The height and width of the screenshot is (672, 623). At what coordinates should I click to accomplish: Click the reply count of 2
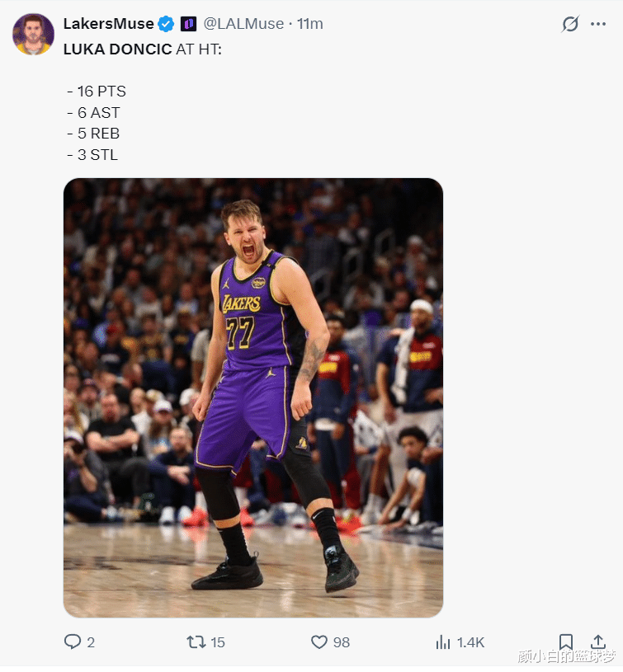(x=91, y=642)
